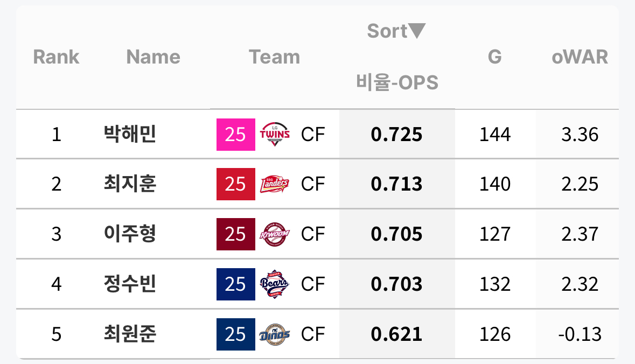Click the NC Dinos team logo
Image resolution: width=635 pixels, height=364 pixels.
pyautogui.click(x=275, y=334)
